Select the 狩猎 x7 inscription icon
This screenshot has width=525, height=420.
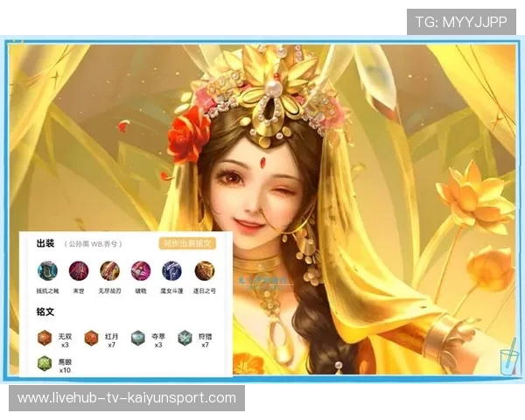click(x=185, y=338)
